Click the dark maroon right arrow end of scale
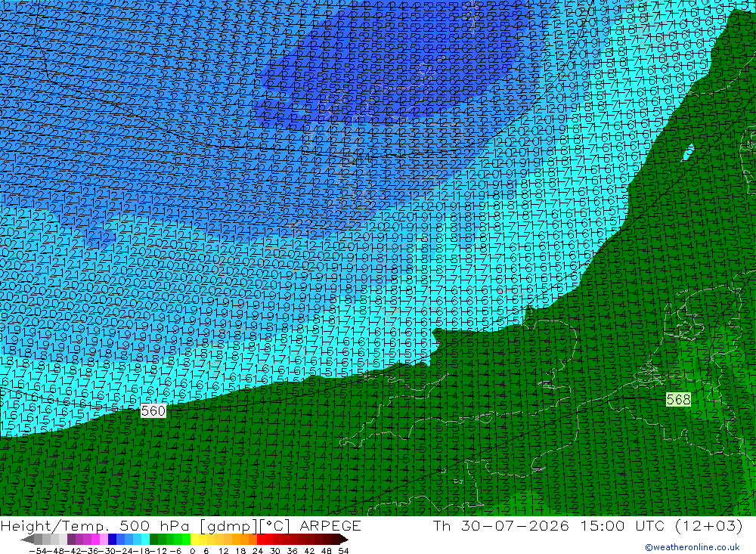This screenshot has width=756, height=554. 344,539
